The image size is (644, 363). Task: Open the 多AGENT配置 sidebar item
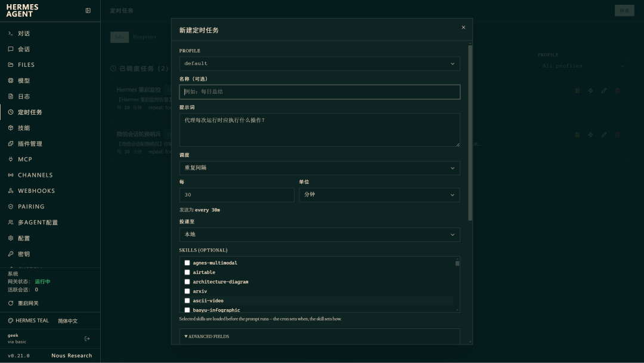[x=50, y=223]
